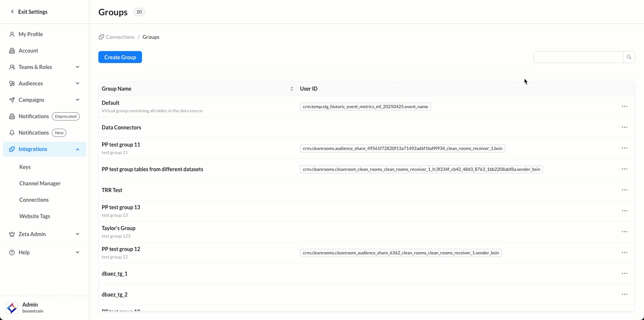
Task: Sort the table by Group Name
Action: click(x=291, y=89)
